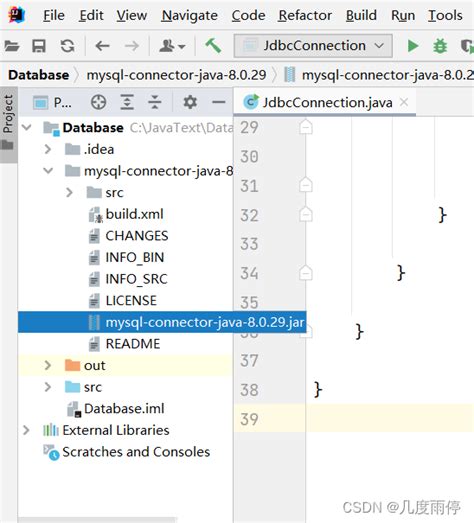Viewport: 474px width, 523px height.
Task: Open Project panel settings gear
Action: click(x=190, y=102)
